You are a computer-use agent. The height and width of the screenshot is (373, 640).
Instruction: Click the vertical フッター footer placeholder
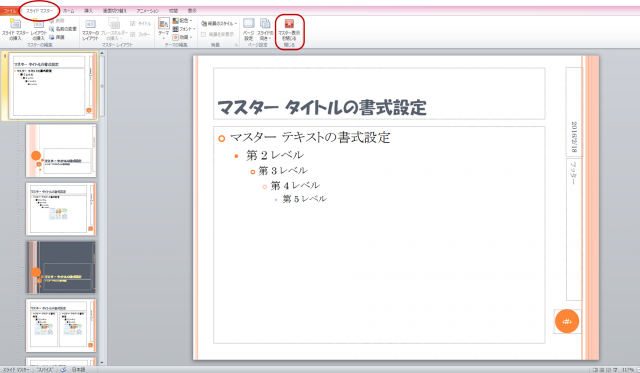573,229
